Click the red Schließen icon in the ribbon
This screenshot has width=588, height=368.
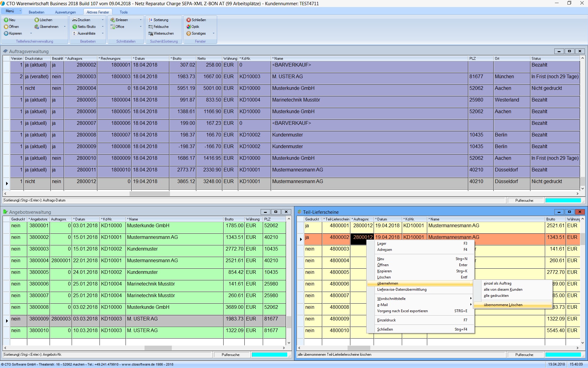(189, 20)
